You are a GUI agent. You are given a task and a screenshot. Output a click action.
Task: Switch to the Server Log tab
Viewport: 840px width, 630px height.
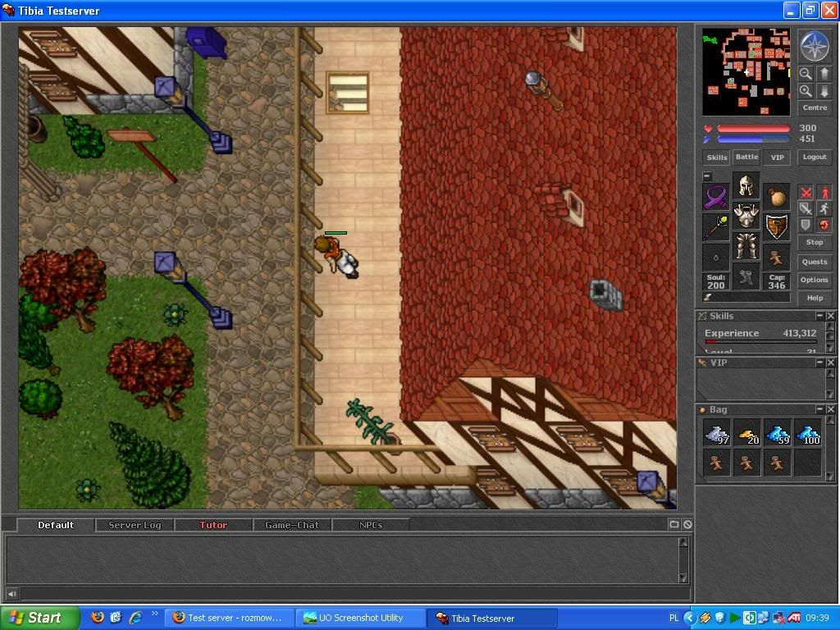click(135, 525)
